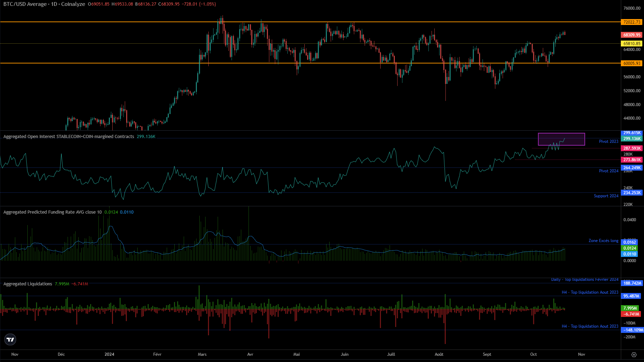
Task: Click the 2024 year mark on time axis
Action: (x=109, y=354)
